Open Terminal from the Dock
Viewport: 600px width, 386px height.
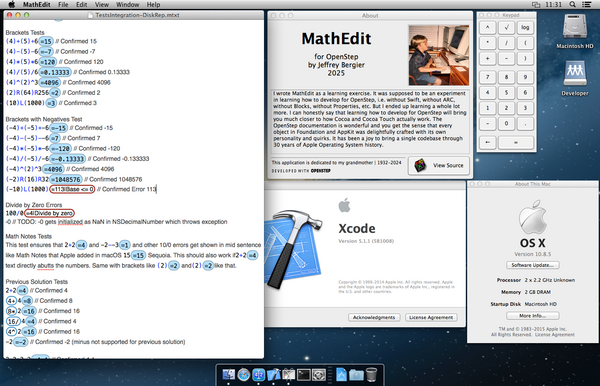pos(304,375)
